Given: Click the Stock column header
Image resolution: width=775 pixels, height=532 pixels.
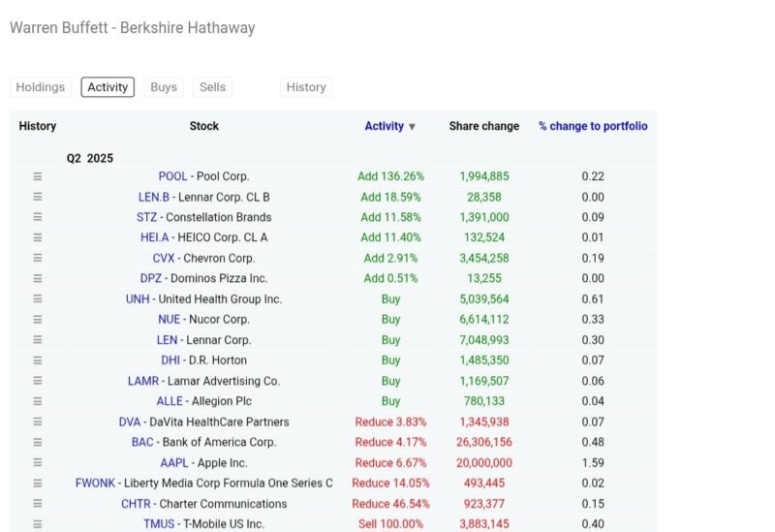Looking at the screenshot, I should coord(203,126).
